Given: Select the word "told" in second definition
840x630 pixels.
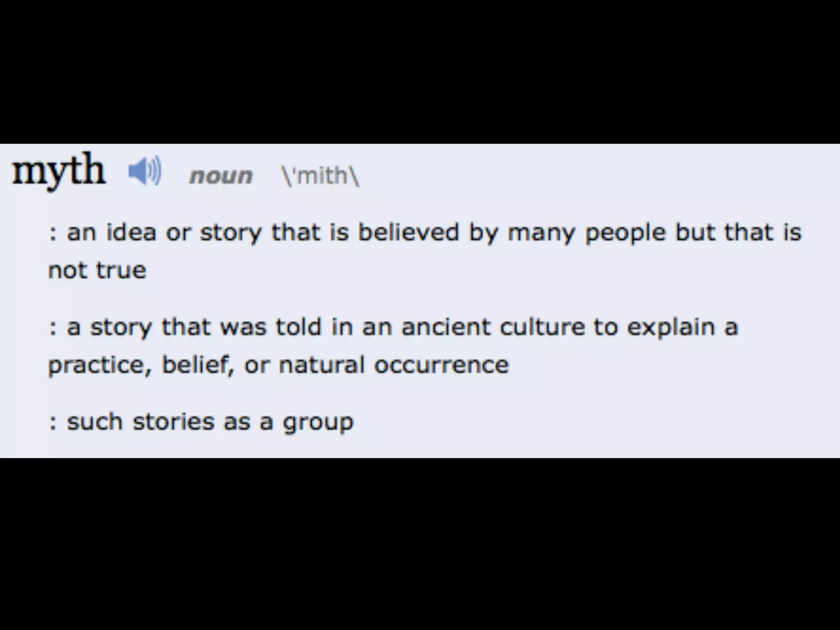Looking at the screenshot, I should [298, 327].
